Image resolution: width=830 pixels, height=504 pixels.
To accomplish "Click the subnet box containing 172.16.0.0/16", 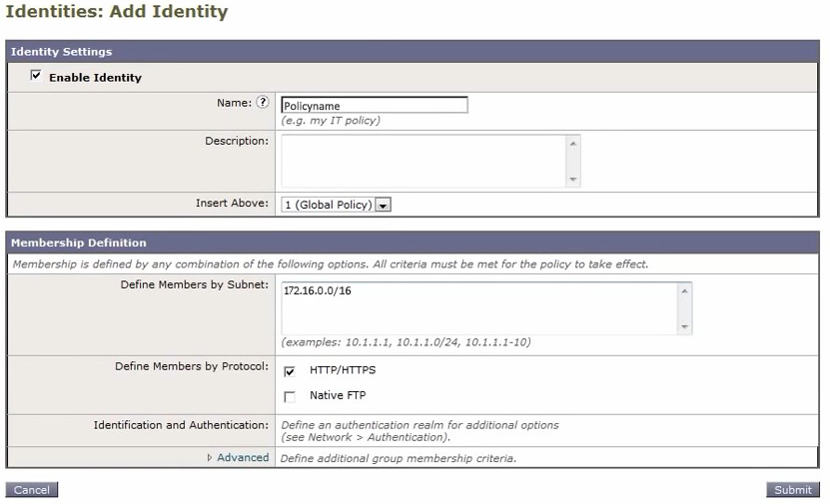I will coord(479,307).
